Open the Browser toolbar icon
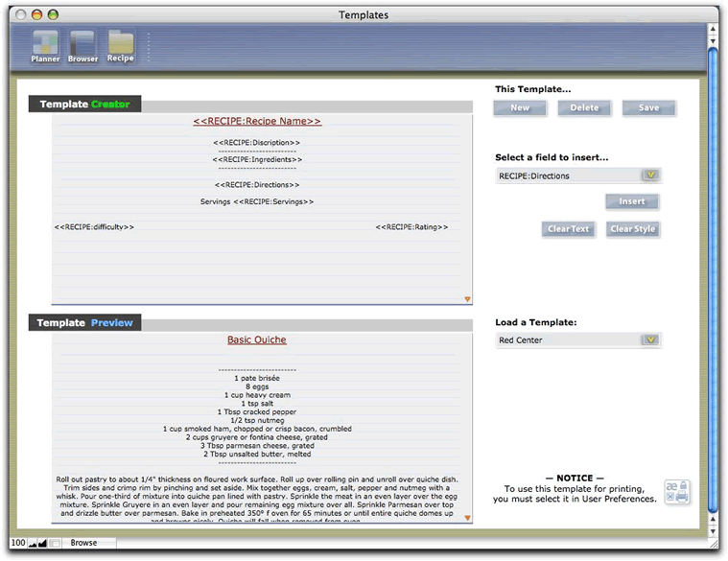 [82, 46]
